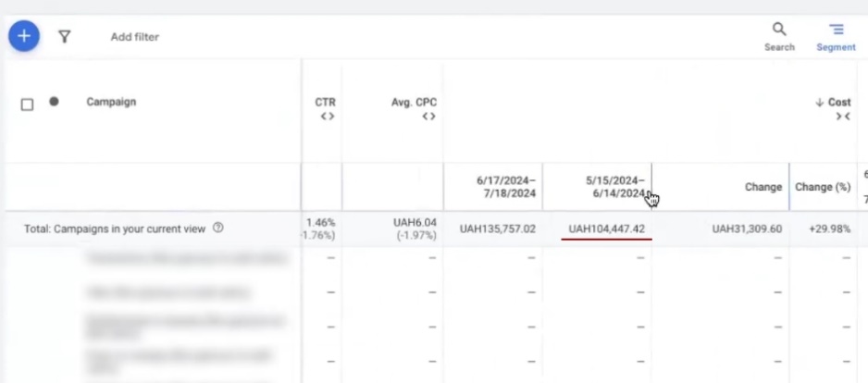
Task: Click the 6/17/2024–7/18/2024 date range header
Action: pos(506,187)
